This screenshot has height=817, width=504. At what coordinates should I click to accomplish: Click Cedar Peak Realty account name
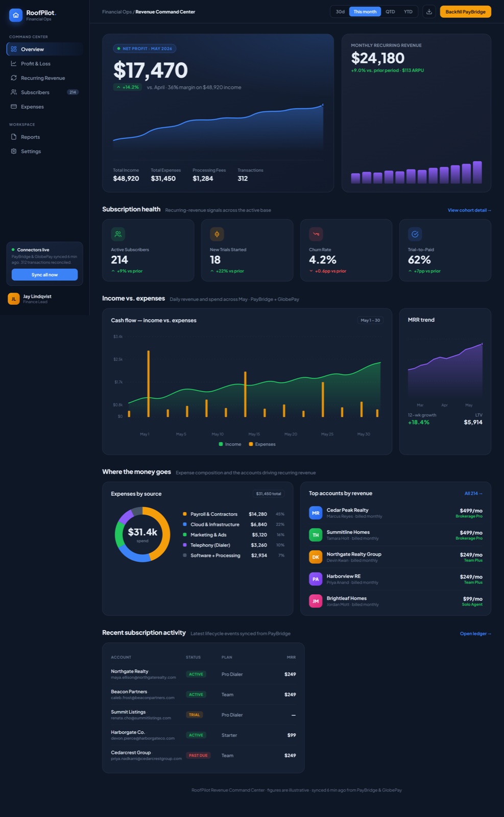click(x=347, y=510)
